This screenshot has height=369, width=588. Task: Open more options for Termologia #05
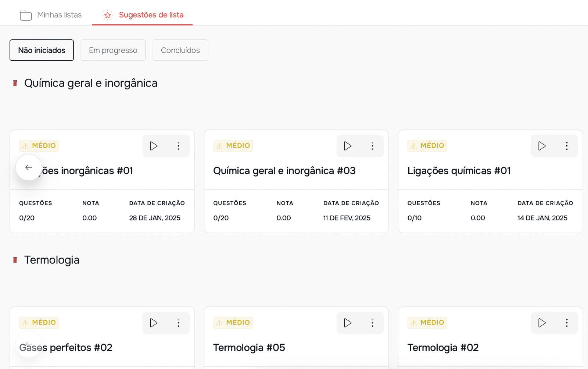click(372, 323)
